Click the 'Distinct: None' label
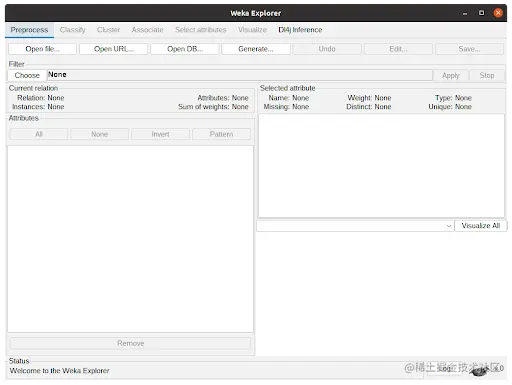 point(369,107)
